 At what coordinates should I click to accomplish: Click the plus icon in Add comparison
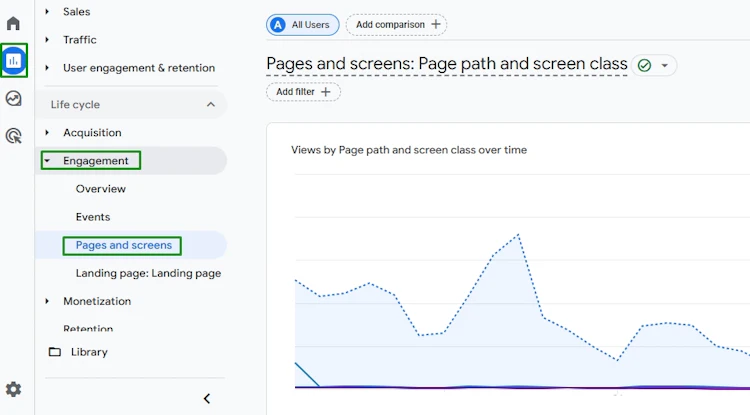(436, 24)
